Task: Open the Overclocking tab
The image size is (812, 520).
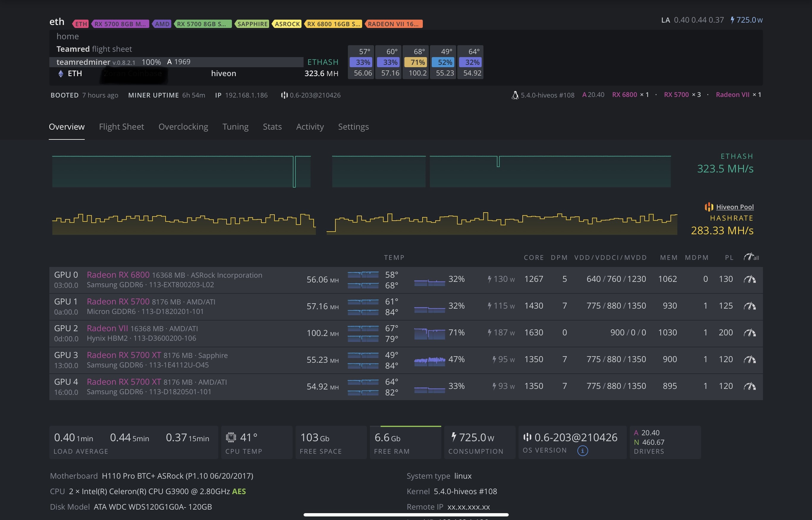Action: pyautogui.click(x=183, y=127)
